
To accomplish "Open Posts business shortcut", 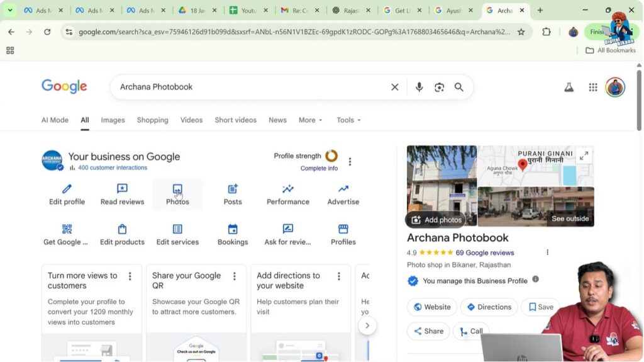I will [x=233, y=195].
